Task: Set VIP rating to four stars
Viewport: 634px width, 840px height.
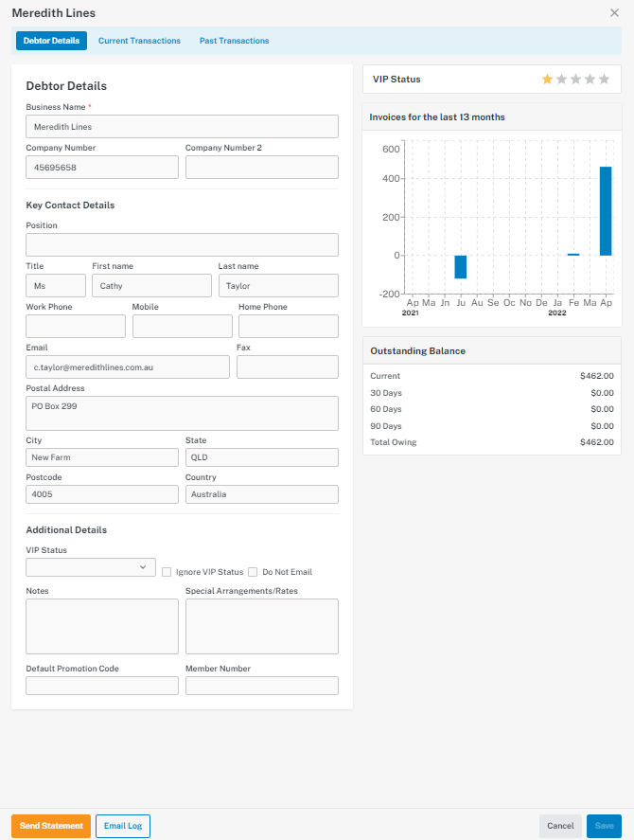Action: point(590,80)
